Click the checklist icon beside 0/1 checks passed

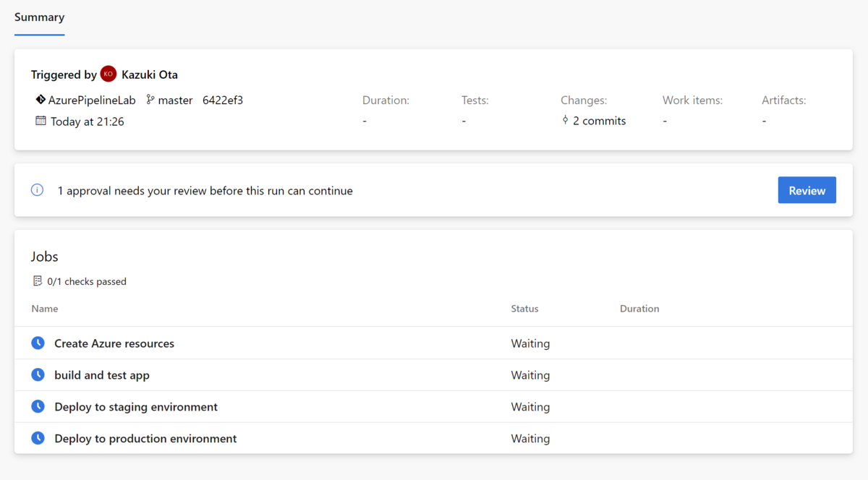(x=38, y=281)
